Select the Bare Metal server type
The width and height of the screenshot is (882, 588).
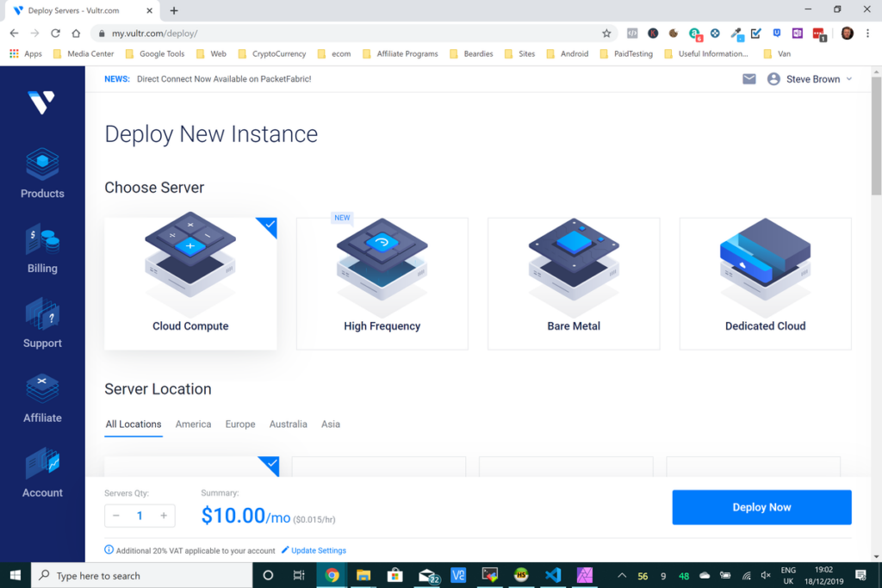[x=574, y=283]
